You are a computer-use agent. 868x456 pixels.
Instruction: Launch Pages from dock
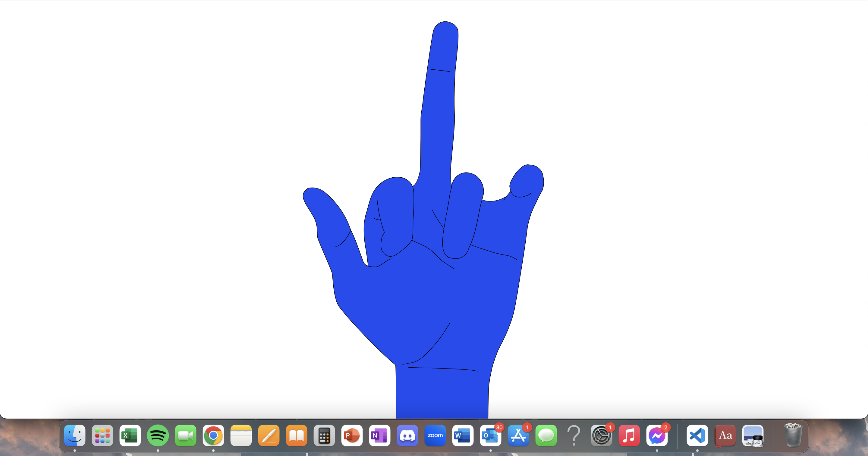click(x=269, y=435)
